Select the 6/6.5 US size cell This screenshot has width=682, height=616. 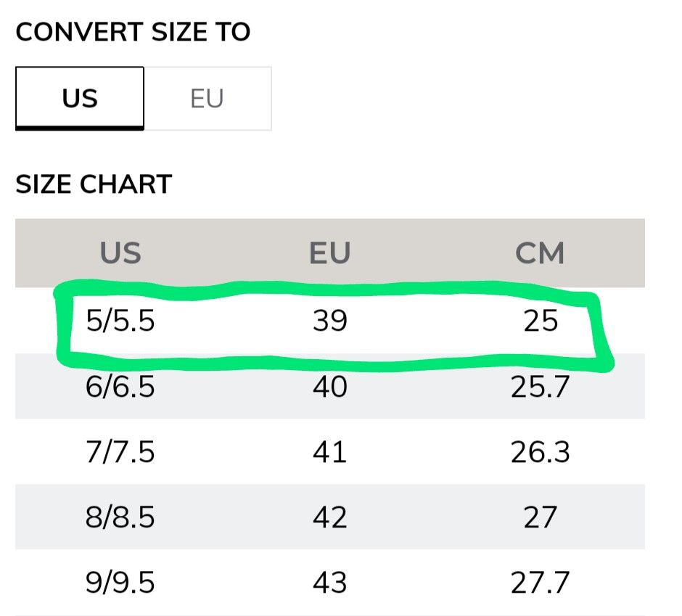(x=120, y=387)
